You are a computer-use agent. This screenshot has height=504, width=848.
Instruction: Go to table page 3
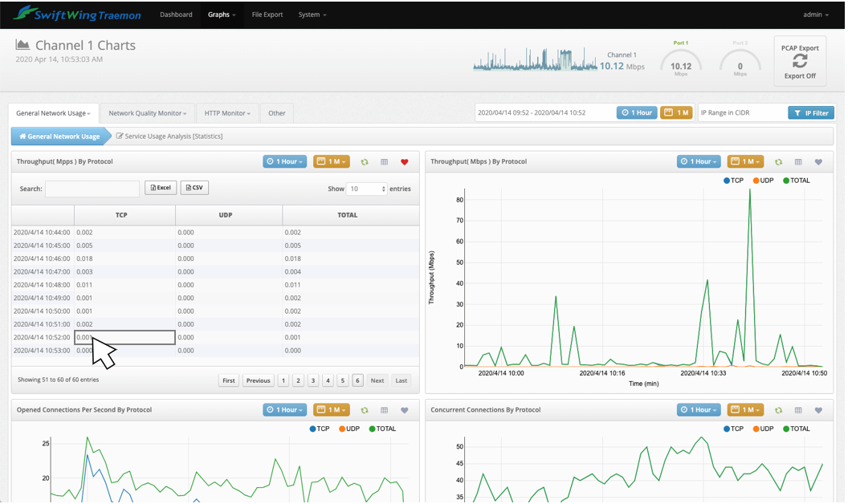[x=313, y=380]
